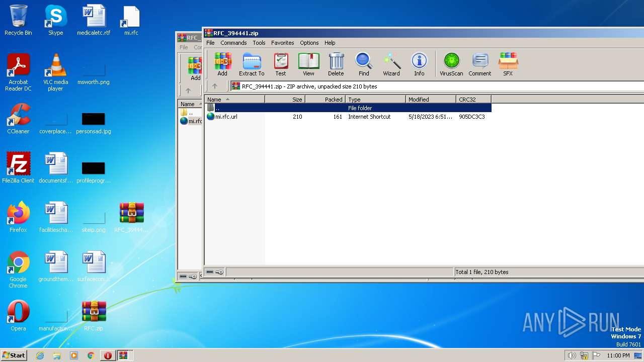Viewport: 644px width, 362px height.
Task: Select the mi.rfc.url file row
Action: point(348,117)
